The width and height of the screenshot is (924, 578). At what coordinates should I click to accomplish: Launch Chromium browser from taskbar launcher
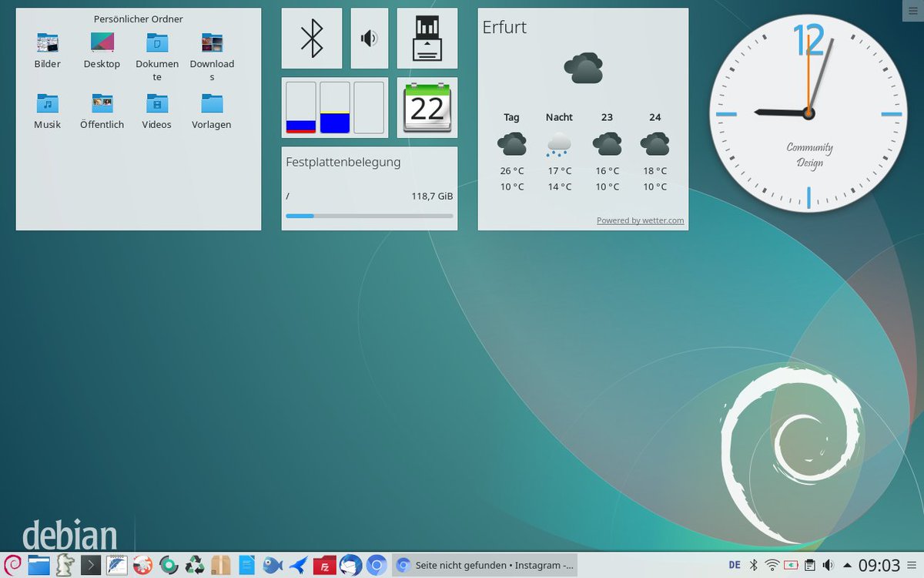coord(377,565)
